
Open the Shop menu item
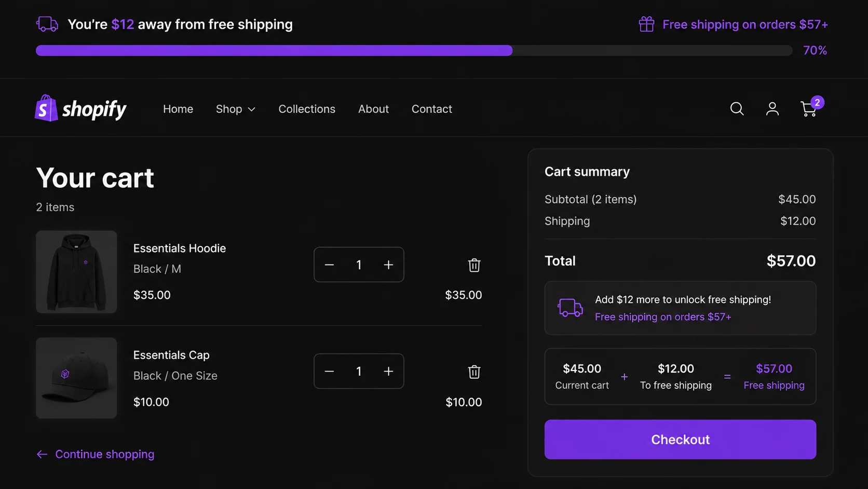tap(229, 109)
